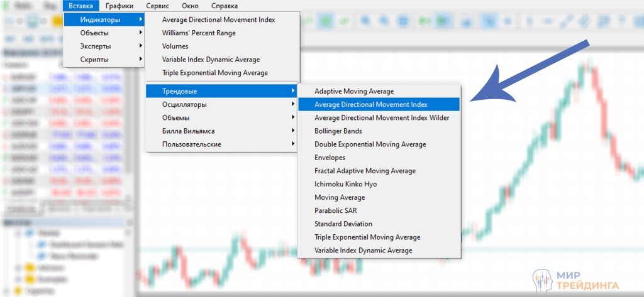Select the Parabolic SAR indicator

coord(335,210)
